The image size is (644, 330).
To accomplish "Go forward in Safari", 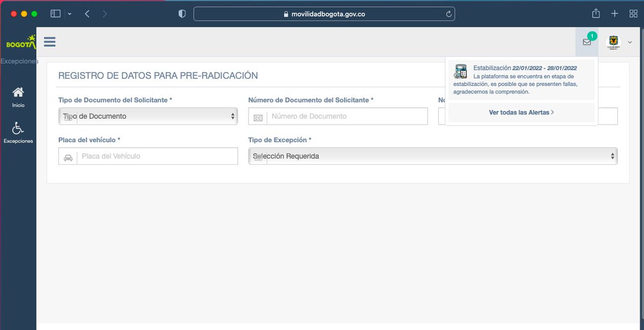I will pyautogui.click(x=105, y=14).
